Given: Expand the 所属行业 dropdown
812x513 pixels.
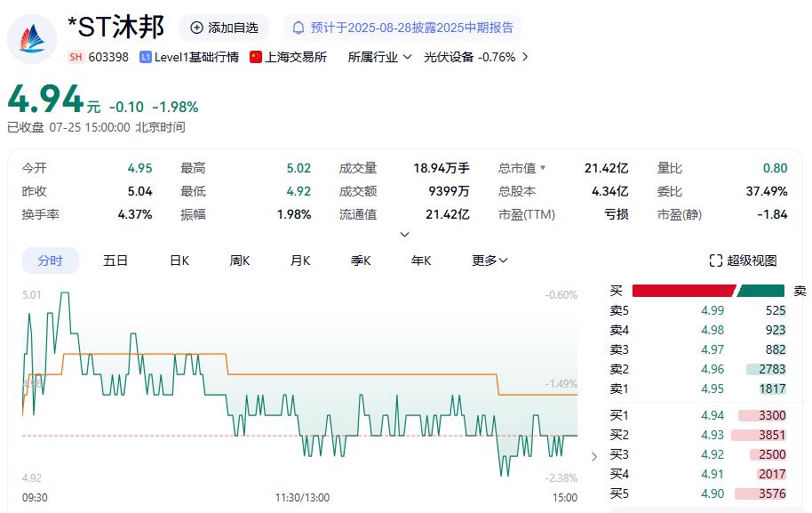Looking at the screenshot, I should pos(379,57).
